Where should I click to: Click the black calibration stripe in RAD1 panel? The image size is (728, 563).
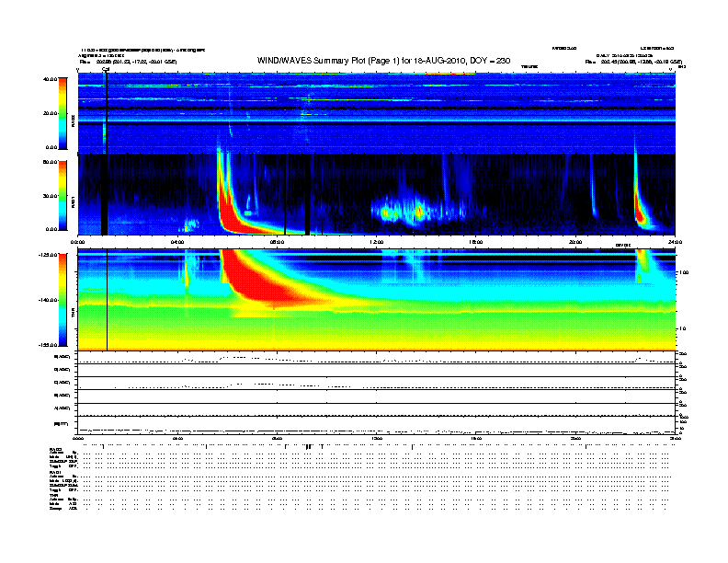105,194
